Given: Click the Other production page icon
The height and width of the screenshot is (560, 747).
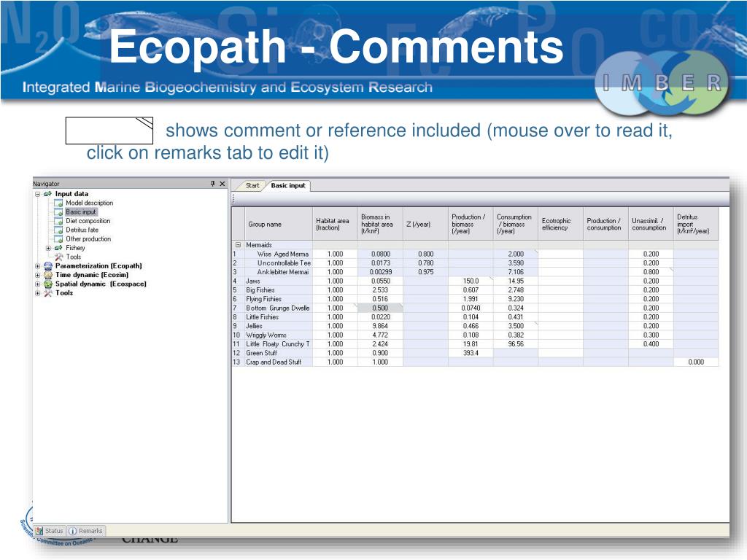Looking at the screenshot, I should pos(58,239).
